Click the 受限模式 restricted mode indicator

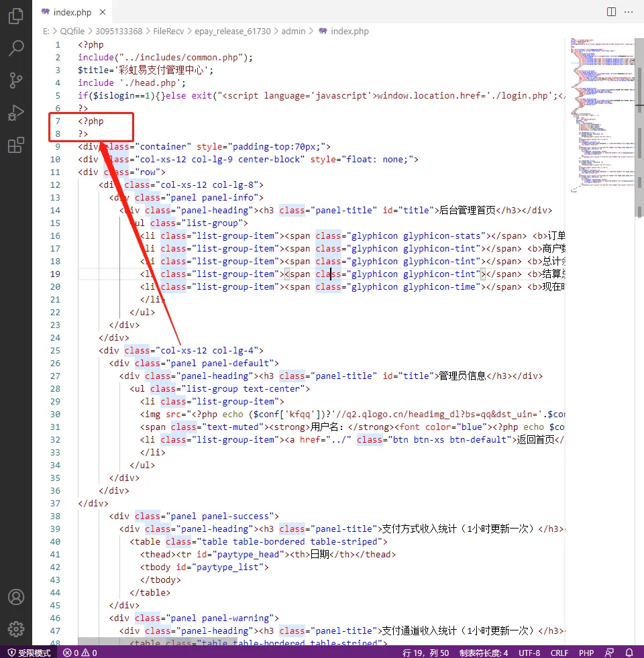(28, 652)
